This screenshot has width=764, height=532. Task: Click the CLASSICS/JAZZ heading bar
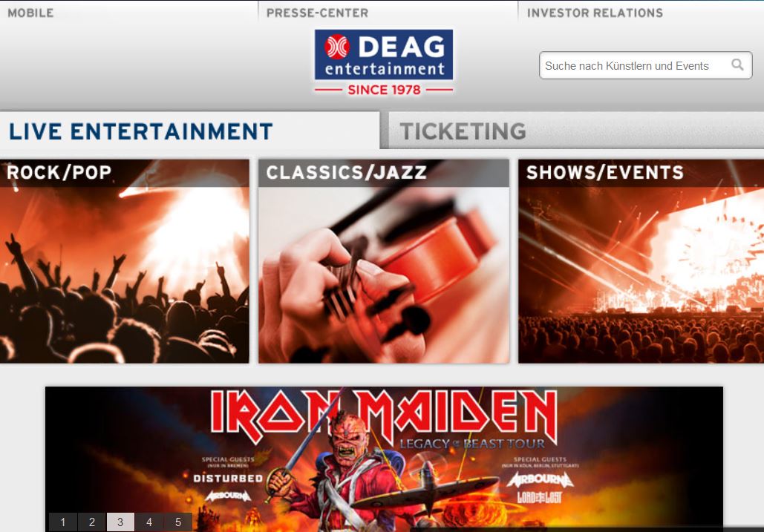click(383, 173)
